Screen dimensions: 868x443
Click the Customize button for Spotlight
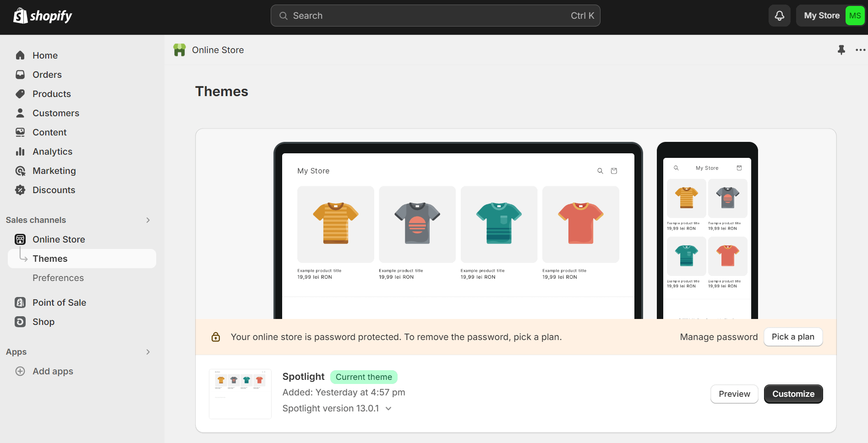793,394
